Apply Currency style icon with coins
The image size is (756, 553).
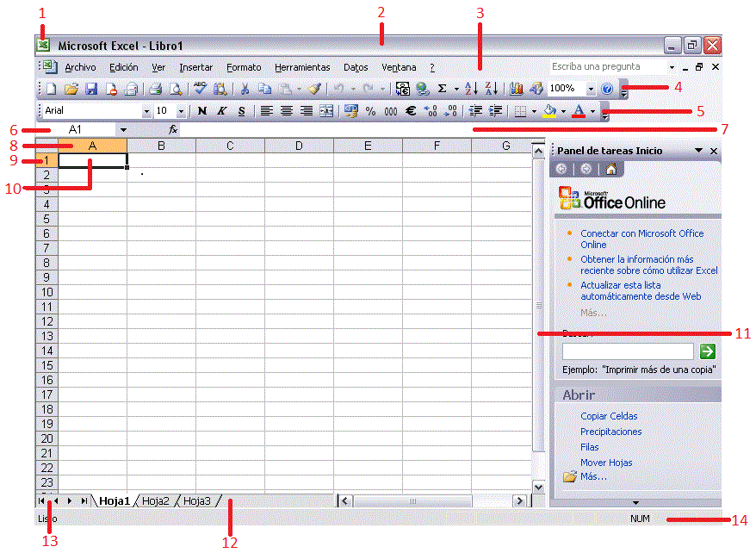point(351,111)
